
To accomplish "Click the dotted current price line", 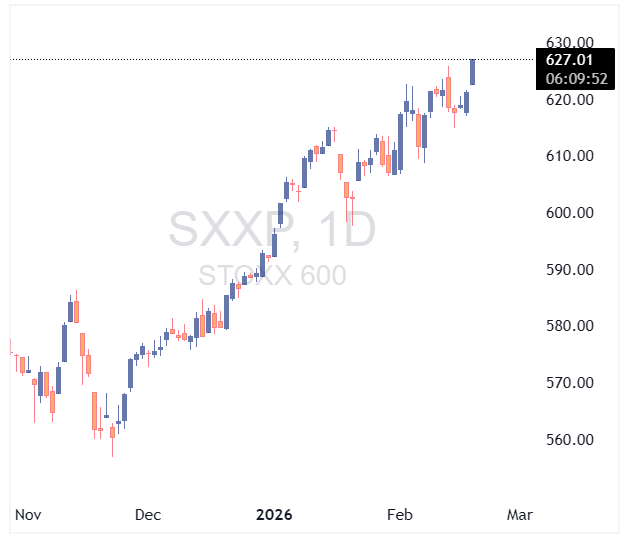I will pos(250,60).
